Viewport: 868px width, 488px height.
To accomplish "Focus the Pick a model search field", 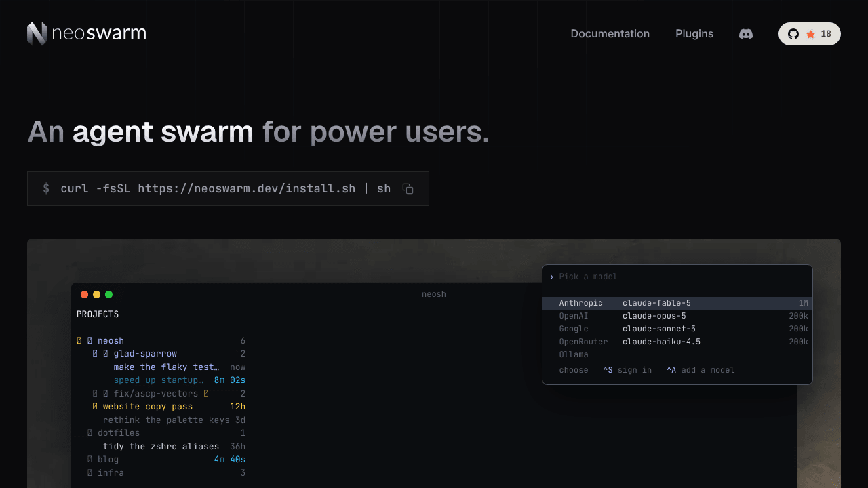I will pyautogui.click(x=677, y=277).
